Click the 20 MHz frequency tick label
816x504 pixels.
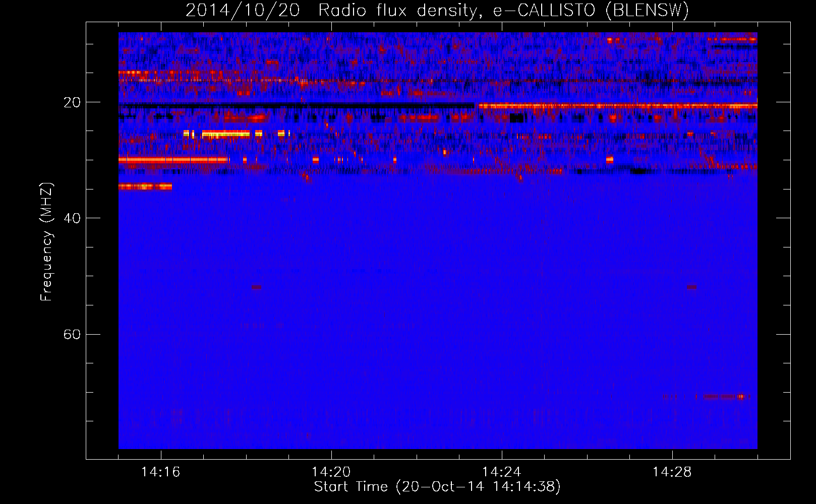(72, 102)
